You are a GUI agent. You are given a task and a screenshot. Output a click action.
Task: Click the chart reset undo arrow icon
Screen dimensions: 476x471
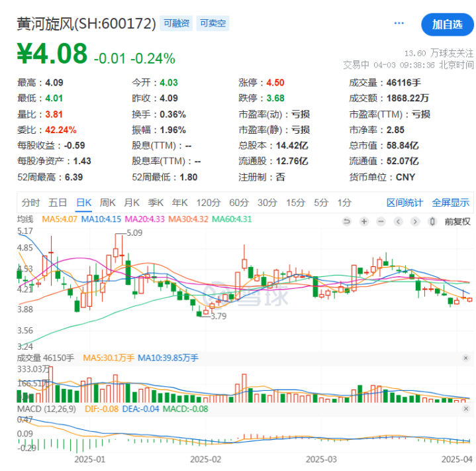click(346, 221)
